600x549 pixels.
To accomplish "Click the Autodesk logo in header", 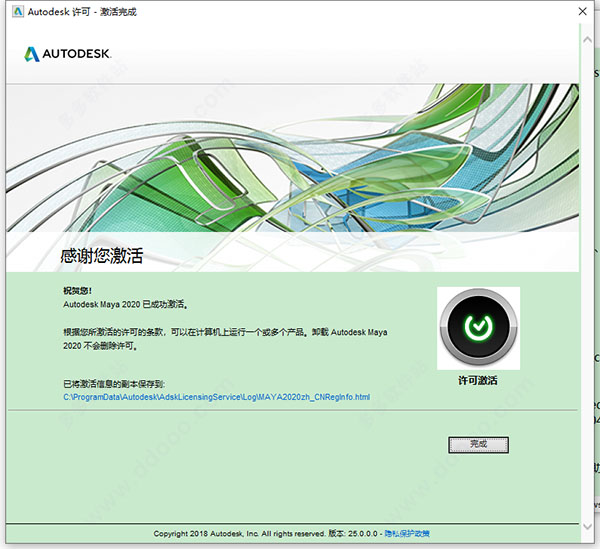I will [67, 54].
